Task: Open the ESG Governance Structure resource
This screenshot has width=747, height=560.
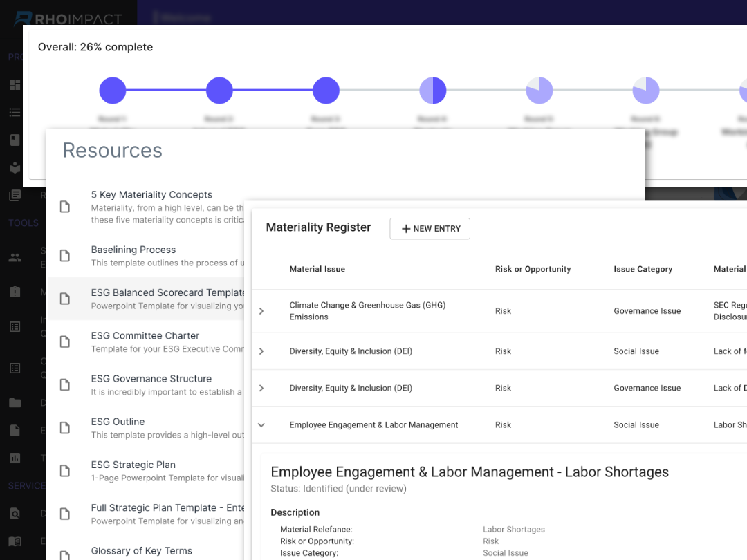Action: click(x=151, y=379)
